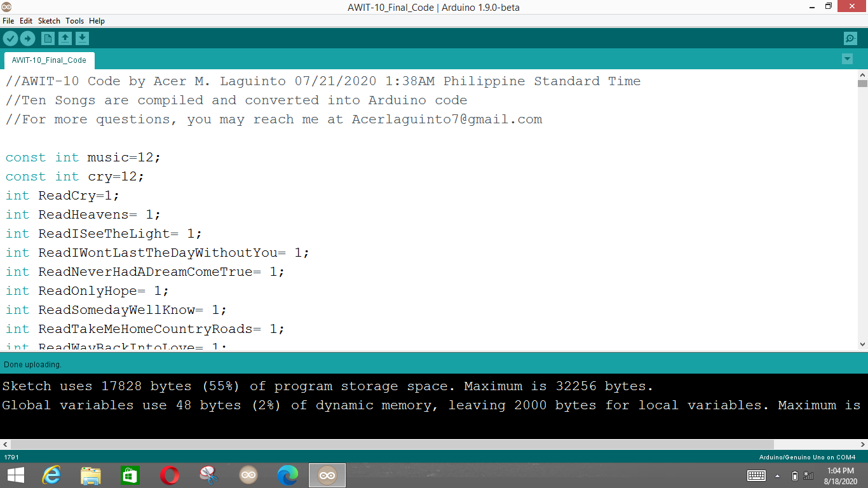Click the '//Ten Songs are compiled' comment line
The height and width of the screenshot is (488, 868).
click(236, 100)
